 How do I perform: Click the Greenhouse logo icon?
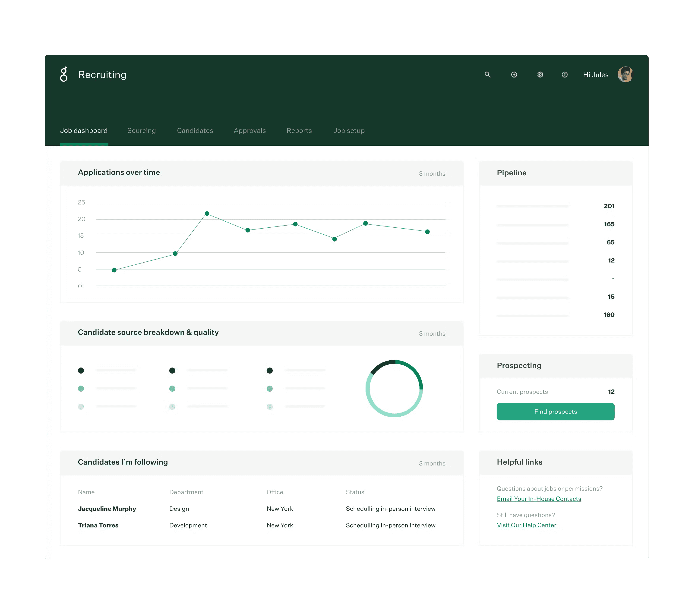(x=63, y=74)
